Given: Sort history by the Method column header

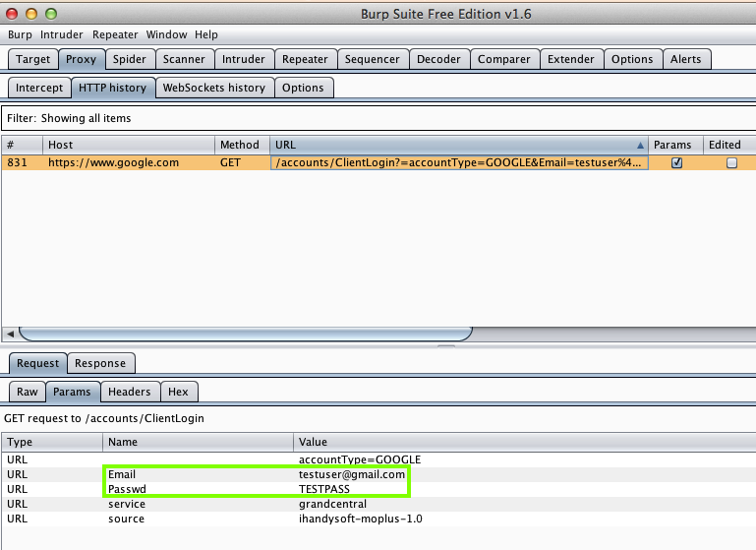Looking at the screenshot, I should pyautogui.click(x=242, y=145).
